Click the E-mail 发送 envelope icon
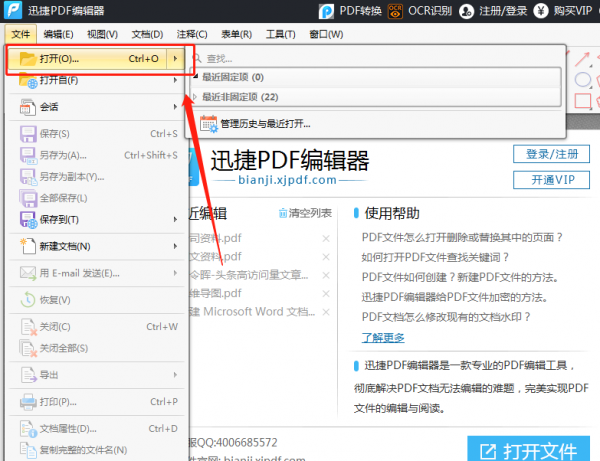This screenshot has width=600, height=461. coord(28,273)
